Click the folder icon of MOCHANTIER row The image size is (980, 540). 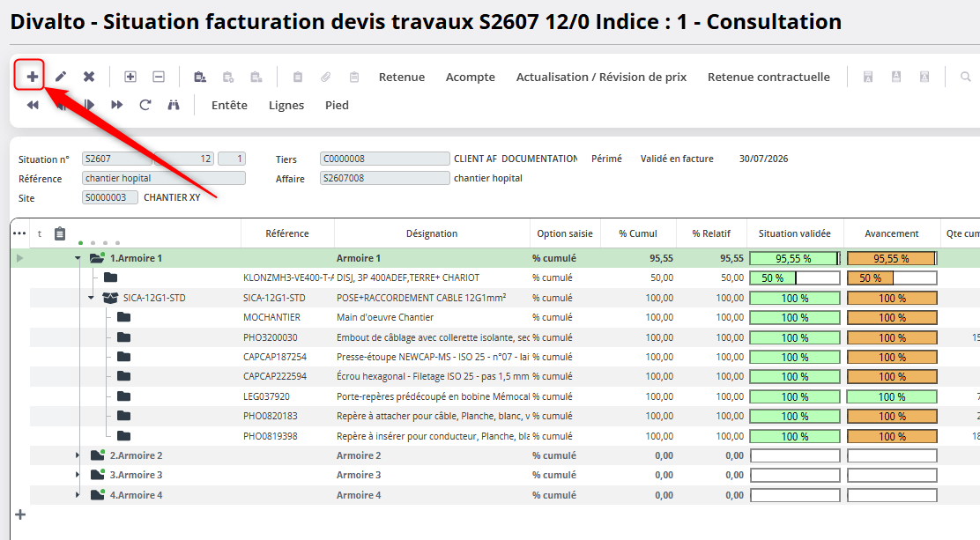123,317
